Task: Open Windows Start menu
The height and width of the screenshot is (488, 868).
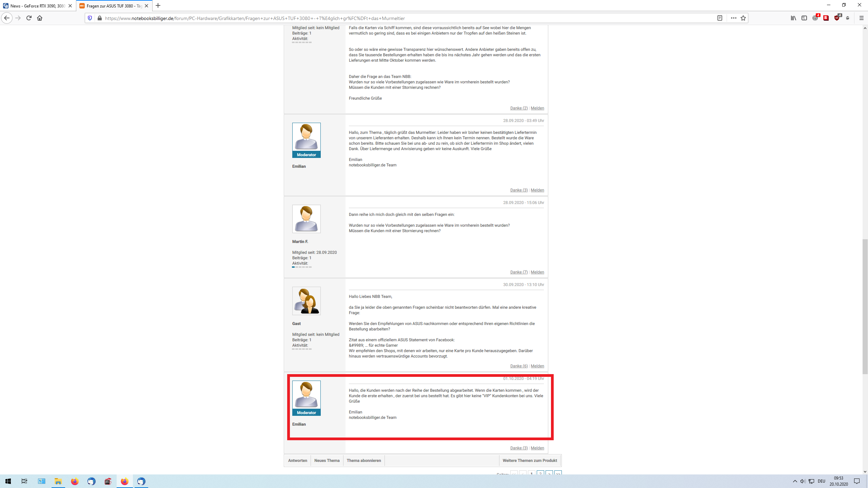Action: [x=8, y=481]
